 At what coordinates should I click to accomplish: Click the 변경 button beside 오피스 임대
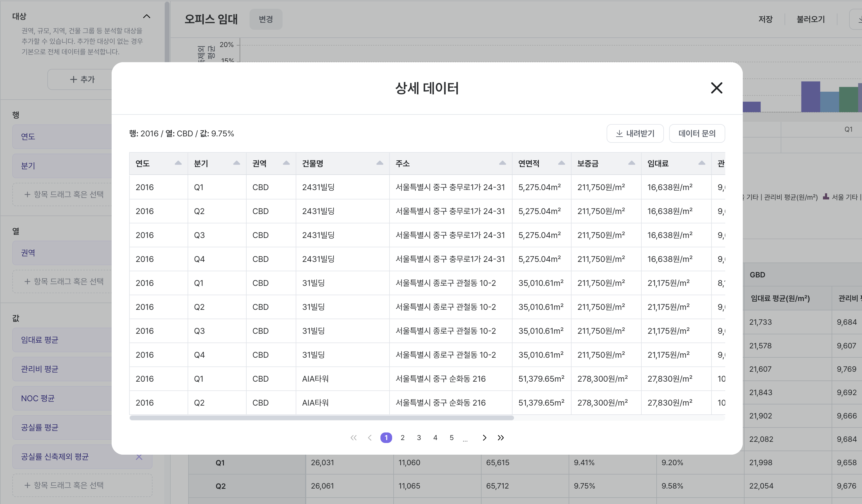coord(265,19)
